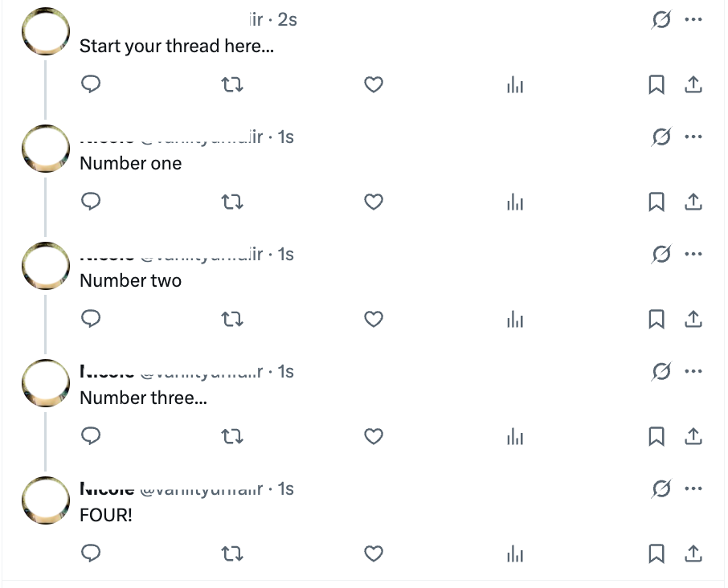
Task: Repost the "FOUR!" post
Action: coord(231,553)
